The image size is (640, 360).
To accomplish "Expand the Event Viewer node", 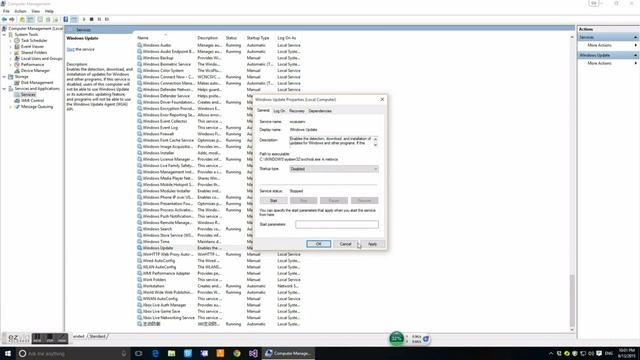I will coord(11,47).
